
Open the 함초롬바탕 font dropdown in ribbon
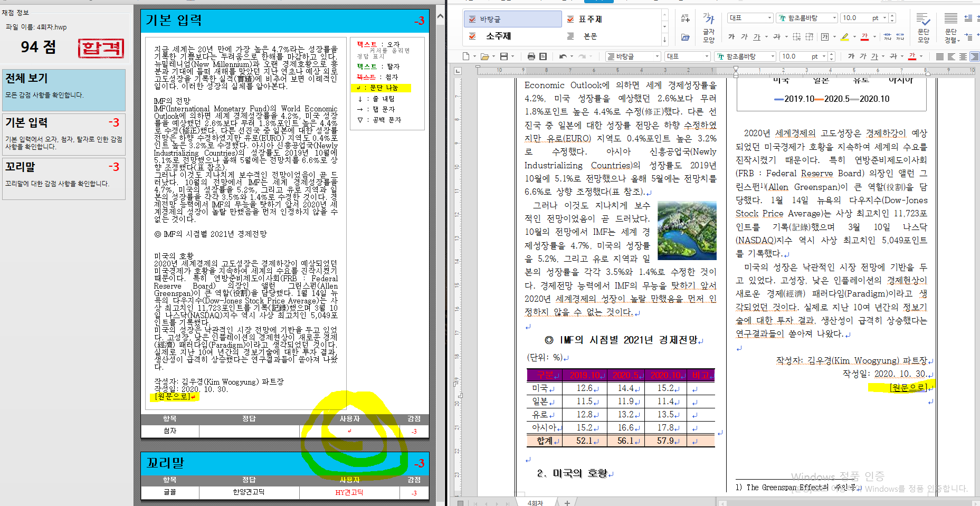(834, 18)
